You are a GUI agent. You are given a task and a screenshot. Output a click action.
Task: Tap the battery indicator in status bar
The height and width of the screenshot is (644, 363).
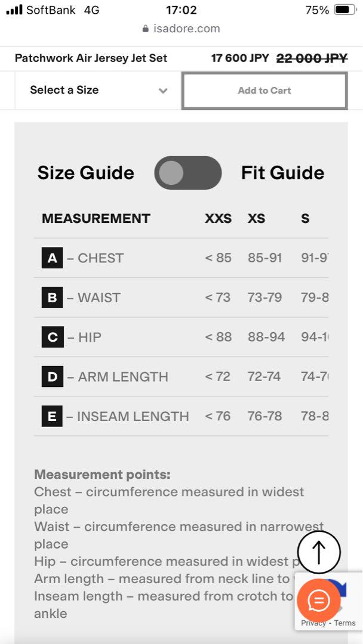pyautogui.click(x=344, y=10)
